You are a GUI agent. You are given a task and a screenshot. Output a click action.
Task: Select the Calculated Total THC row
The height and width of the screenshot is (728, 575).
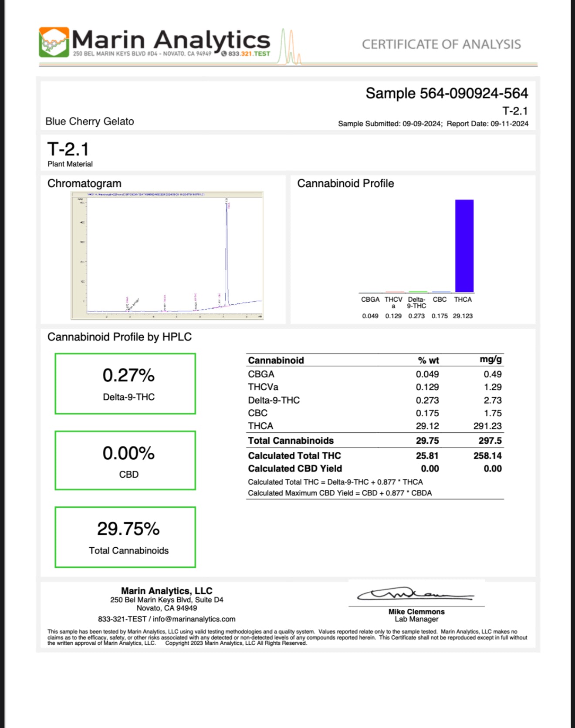coord(375,455)
